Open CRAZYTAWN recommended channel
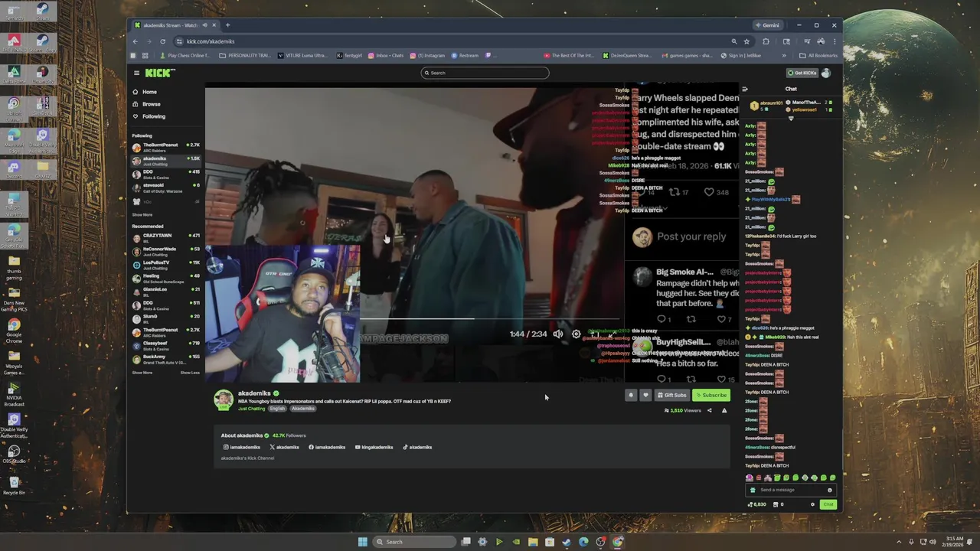The image size is (980, 551). (x=165, y=237)
